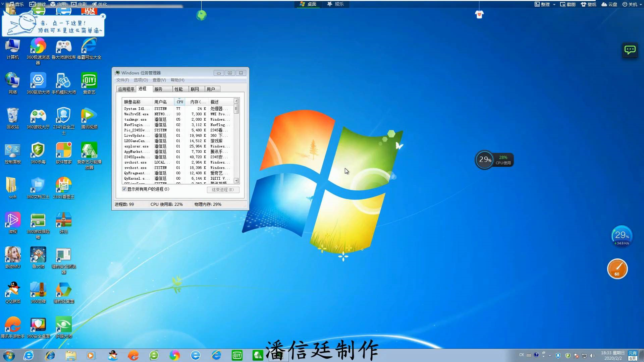
Task: Open 2345安全卫士 desktop shortcut
Action: click(64, 121)
